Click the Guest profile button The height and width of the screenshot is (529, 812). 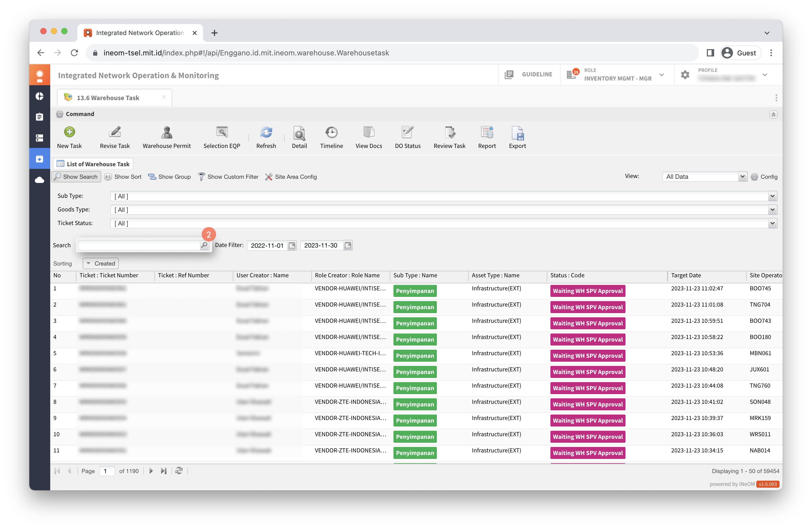coord(740,53)
